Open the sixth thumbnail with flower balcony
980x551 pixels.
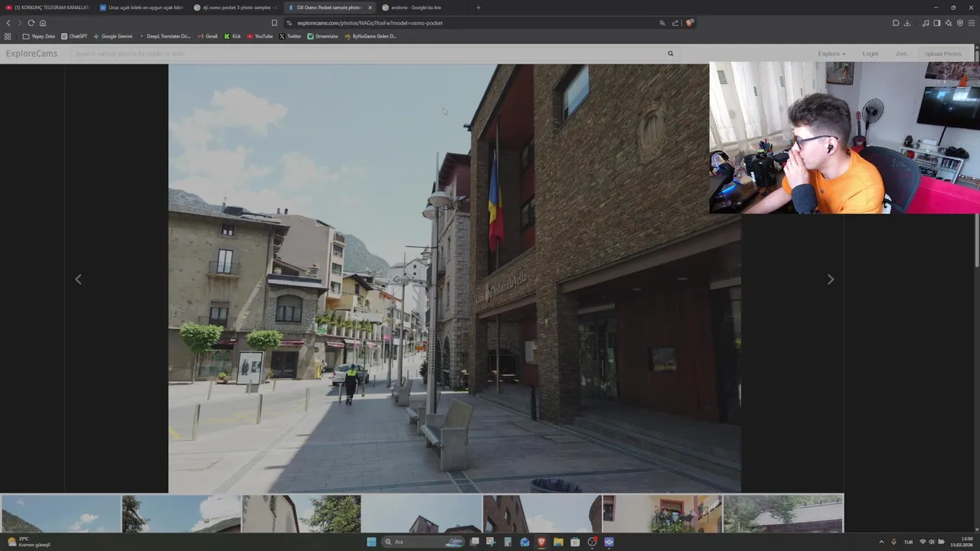point(662,514)
